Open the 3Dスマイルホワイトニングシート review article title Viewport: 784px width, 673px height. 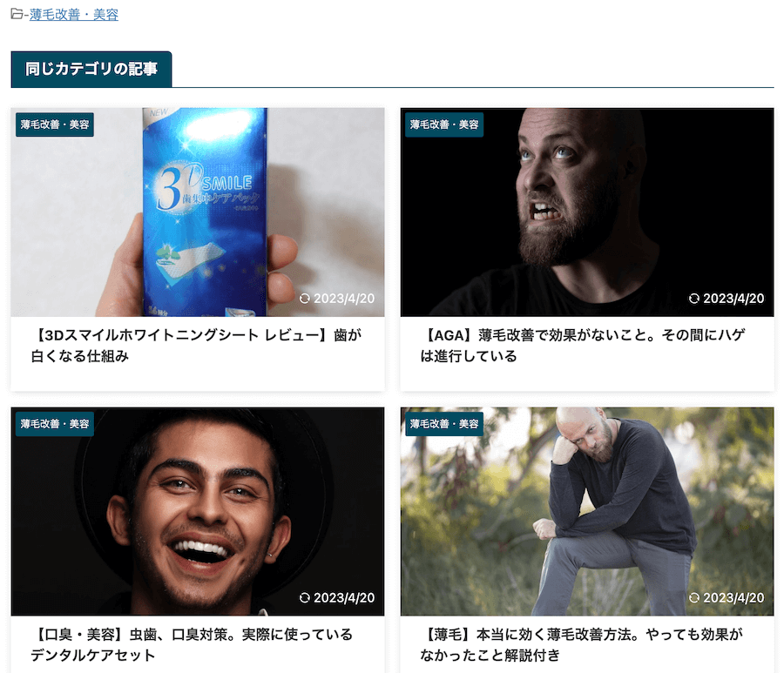[x=197, y=346]
